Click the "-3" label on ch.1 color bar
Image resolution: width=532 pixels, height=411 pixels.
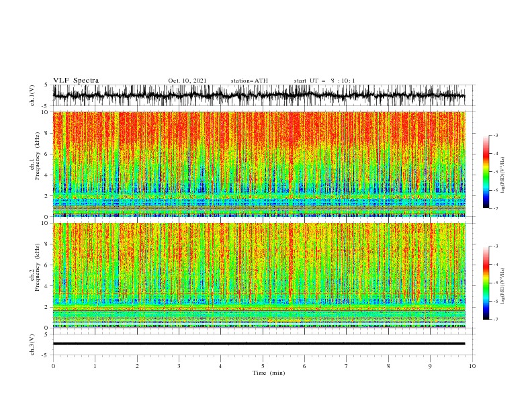496,135
